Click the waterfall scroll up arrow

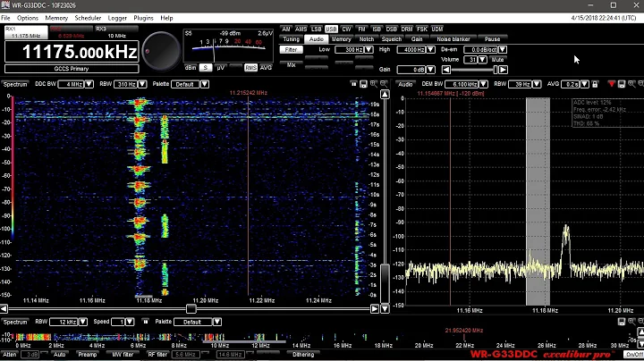(385, 95)
